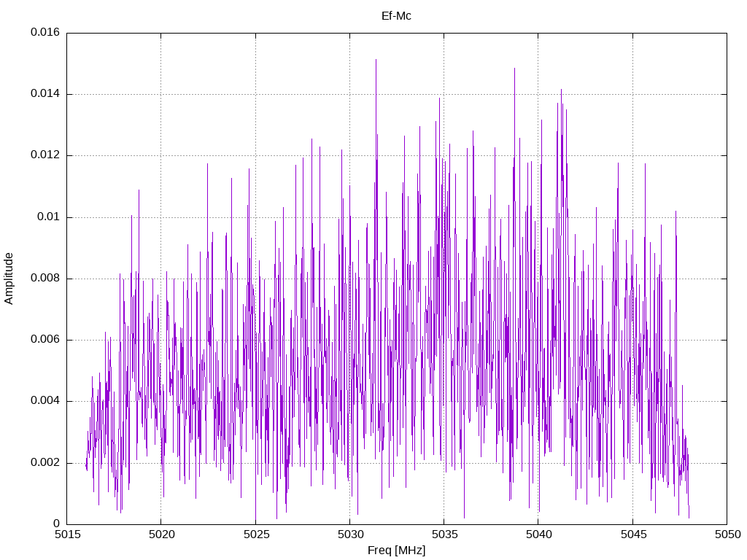
Task: Click the 5020 x-axis tick label
Action: coord(161,534)
